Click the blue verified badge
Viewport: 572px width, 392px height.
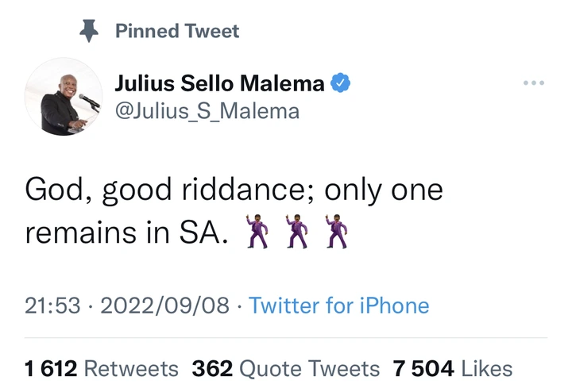(340, 83)
